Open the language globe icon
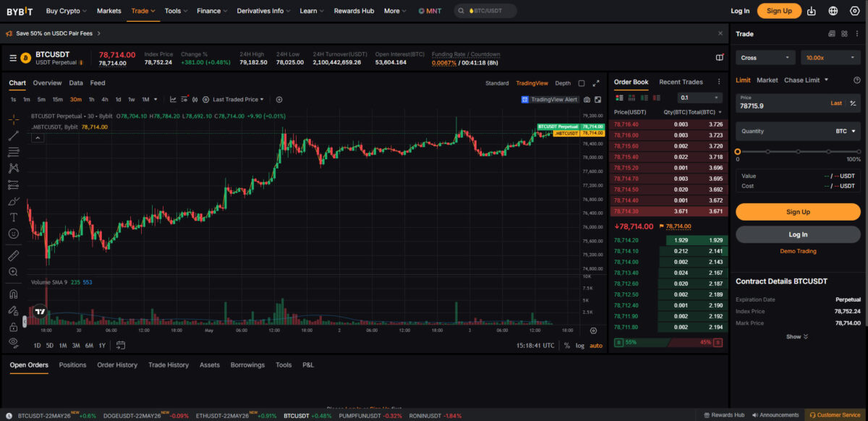This screenshot has height=421, width=868. (x=833, y=11)
